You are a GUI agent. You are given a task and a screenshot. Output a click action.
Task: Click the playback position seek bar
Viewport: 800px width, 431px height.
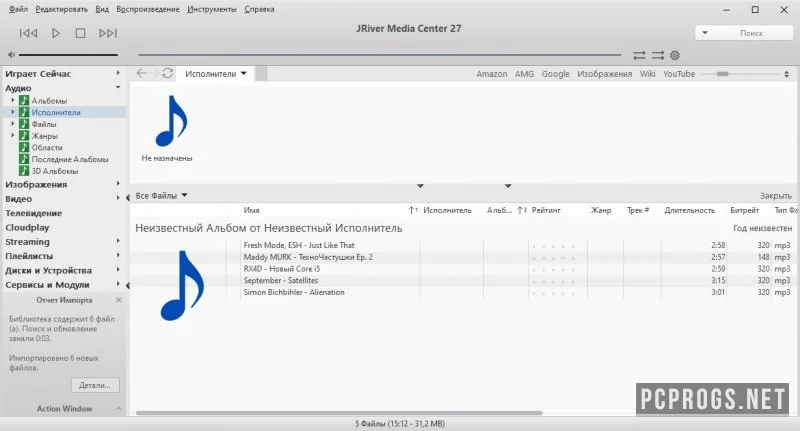380,55
